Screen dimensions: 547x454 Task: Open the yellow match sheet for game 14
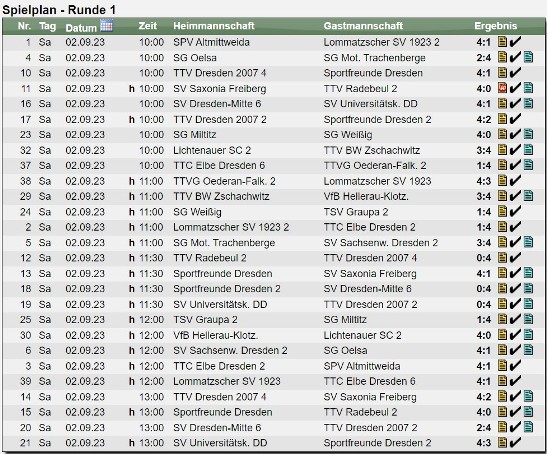pyautogui.click(x=502, y=396)
